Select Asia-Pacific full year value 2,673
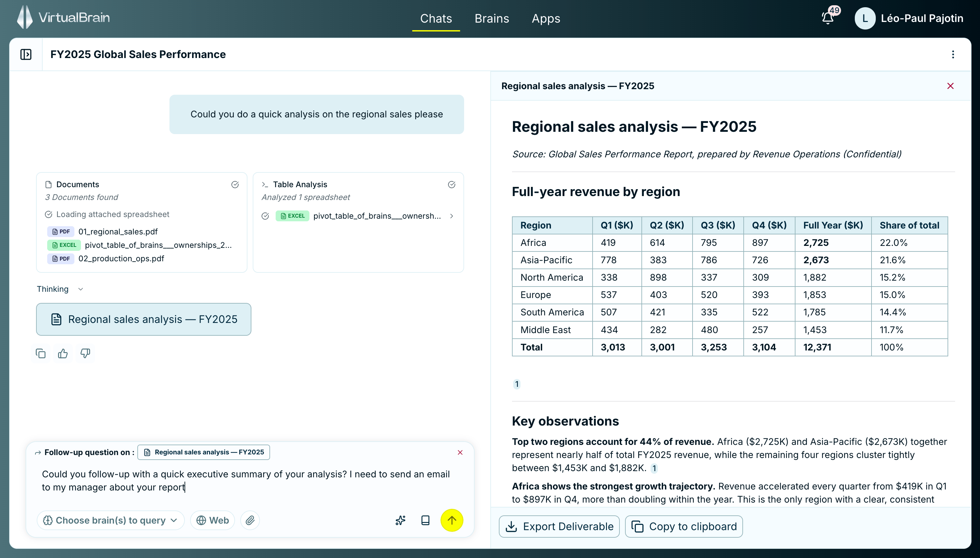The image size is (980, 558). [816, 260]
